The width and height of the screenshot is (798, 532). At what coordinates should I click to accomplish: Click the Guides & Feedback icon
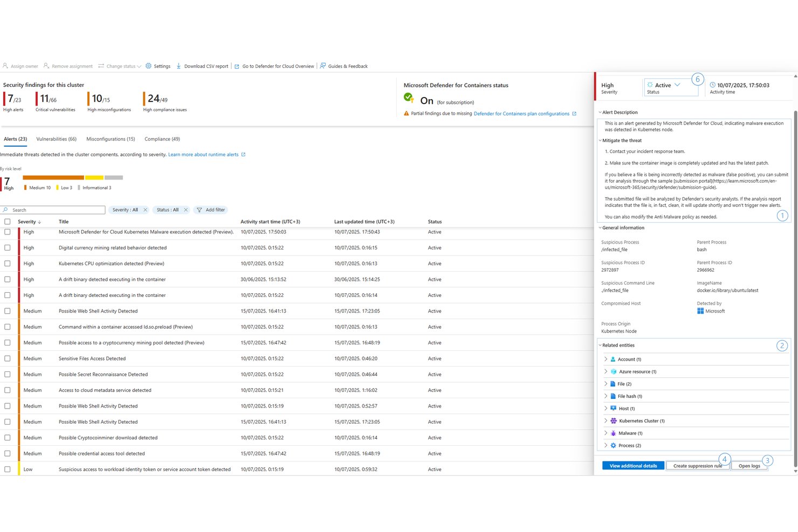[322, 66]
